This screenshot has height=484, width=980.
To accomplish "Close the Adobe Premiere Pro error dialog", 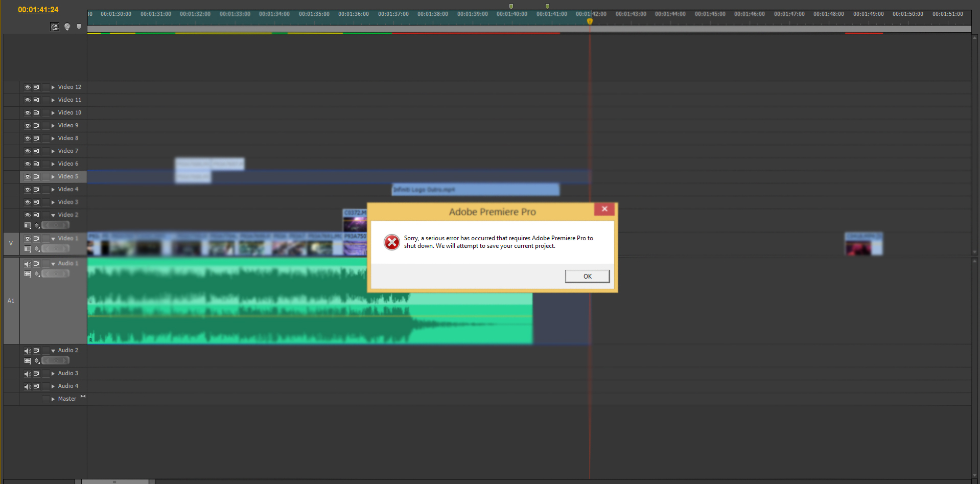I will pos(604,209).
